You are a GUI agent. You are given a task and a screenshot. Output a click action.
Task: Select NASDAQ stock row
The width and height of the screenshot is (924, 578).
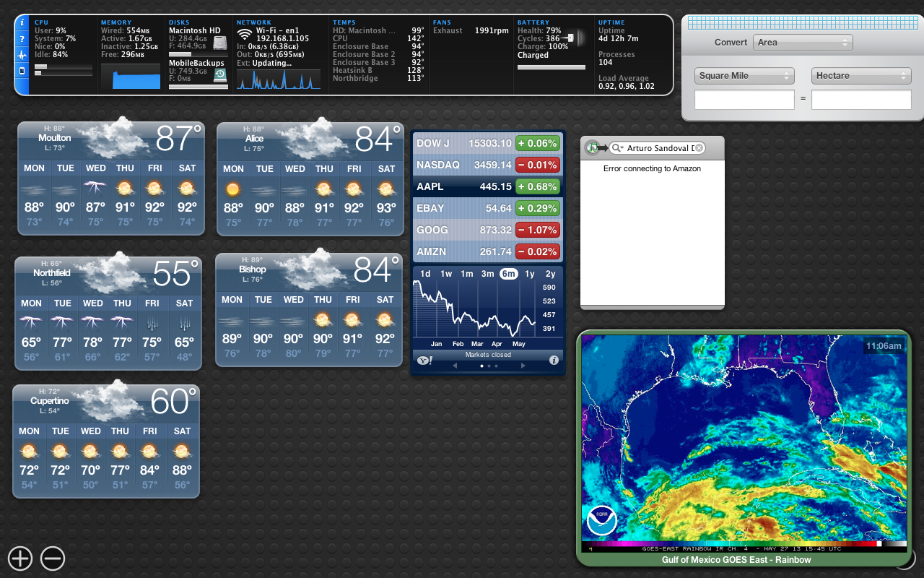[x=488, y=165]
